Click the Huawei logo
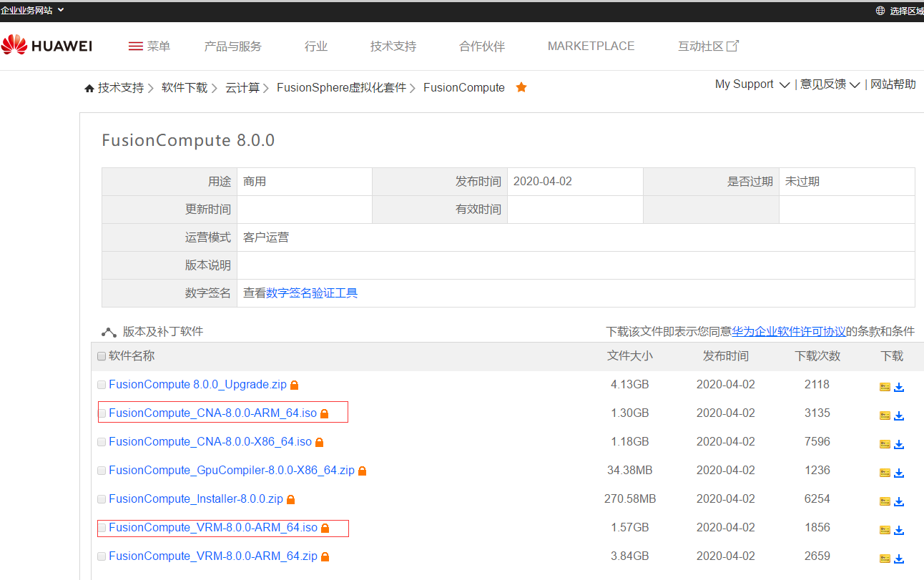This screenshot has width=924, height=580. point(46,46)
